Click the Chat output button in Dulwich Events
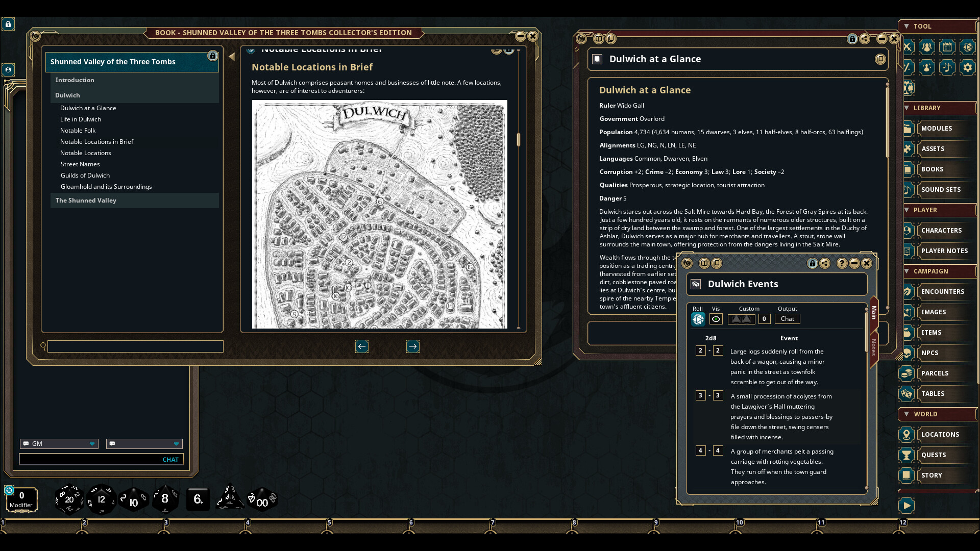The width and height of the screenshot is (980, 551). coord(787,319)
